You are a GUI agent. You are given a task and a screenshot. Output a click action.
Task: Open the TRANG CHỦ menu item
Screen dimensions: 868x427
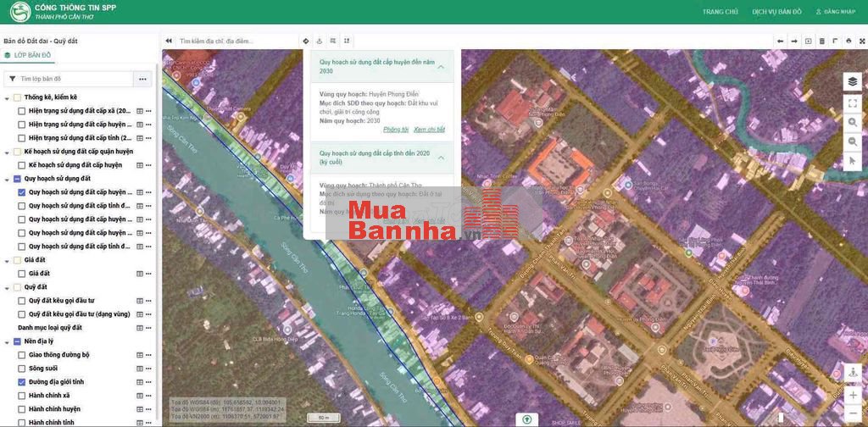(720, 12)
